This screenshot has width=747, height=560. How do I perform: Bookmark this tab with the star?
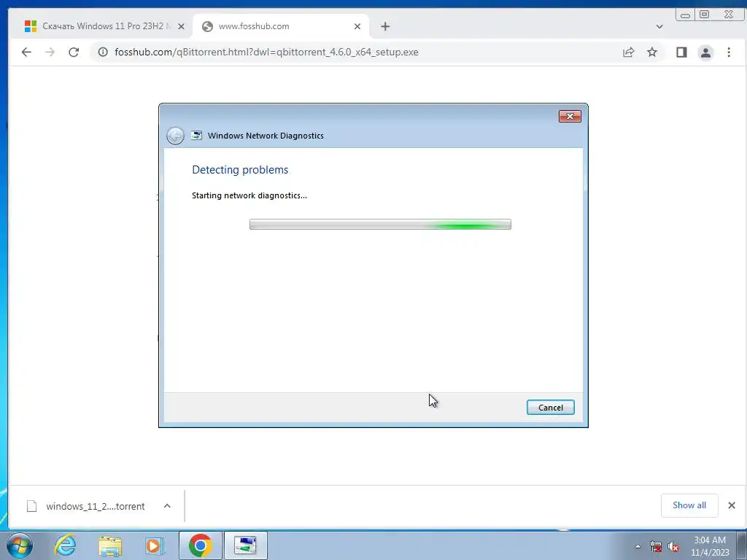tap(652, 52)
